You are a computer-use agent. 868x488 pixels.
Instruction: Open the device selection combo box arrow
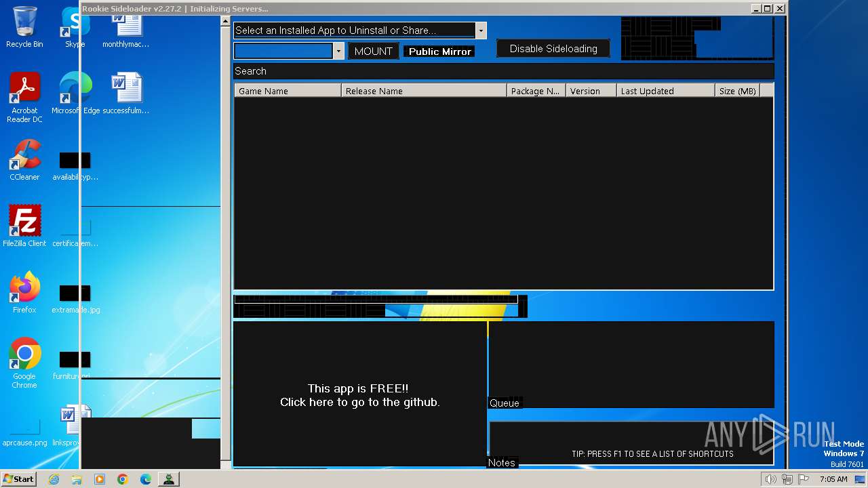click(x=338, y=51)
